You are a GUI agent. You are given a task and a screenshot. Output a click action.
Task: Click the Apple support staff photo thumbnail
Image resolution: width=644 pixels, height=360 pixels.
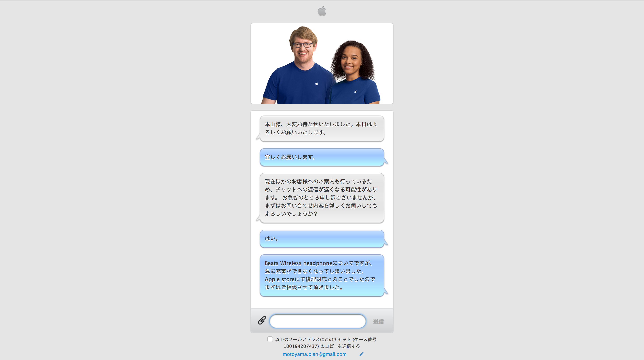[x=322, y=63]
